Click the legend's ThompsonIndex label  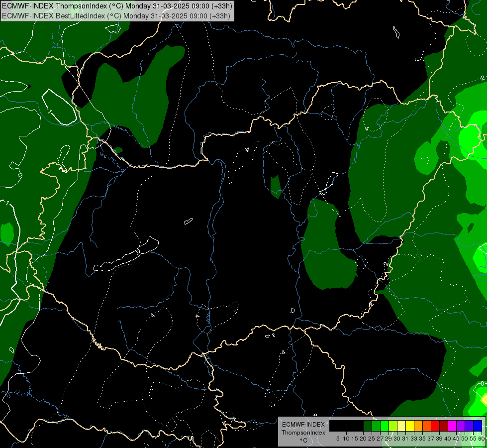(x=303, y=433)
